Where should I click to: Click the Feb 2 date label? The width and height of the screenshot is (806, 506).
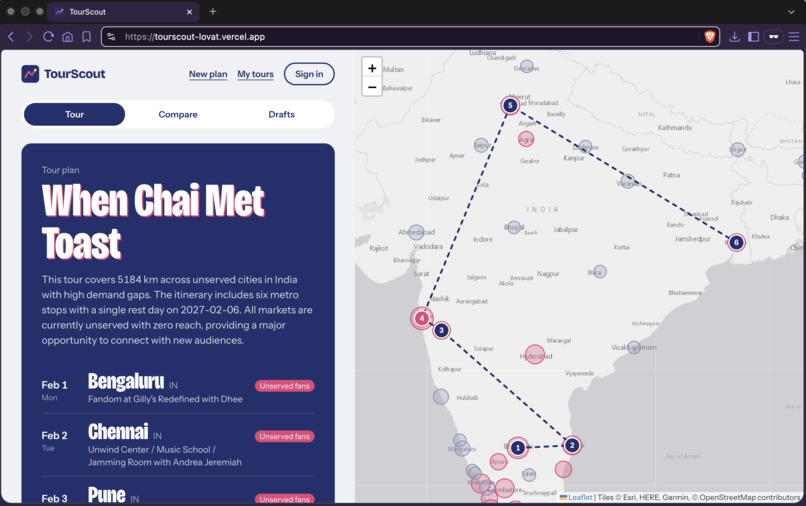pos(54,436)
